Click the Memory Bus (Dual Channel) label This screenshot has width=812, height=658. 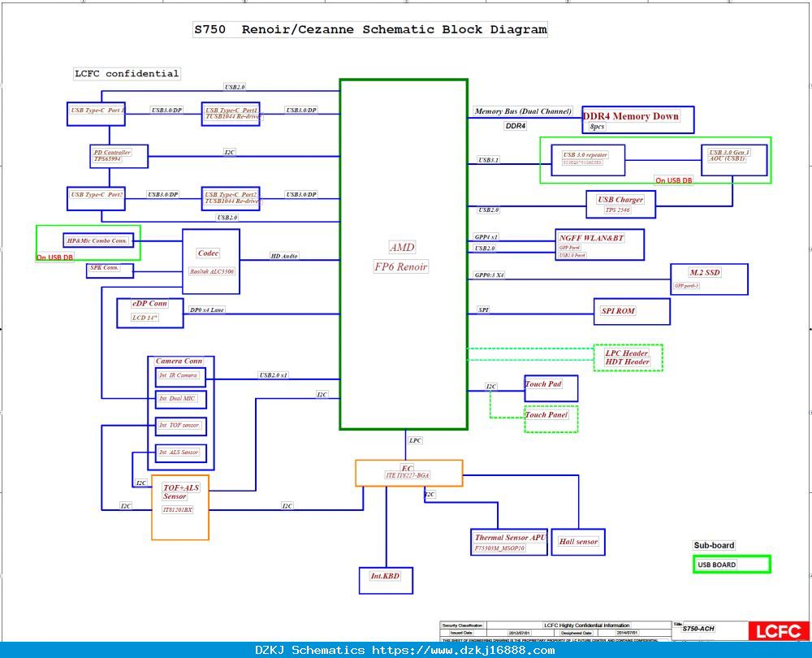point(523,111)
